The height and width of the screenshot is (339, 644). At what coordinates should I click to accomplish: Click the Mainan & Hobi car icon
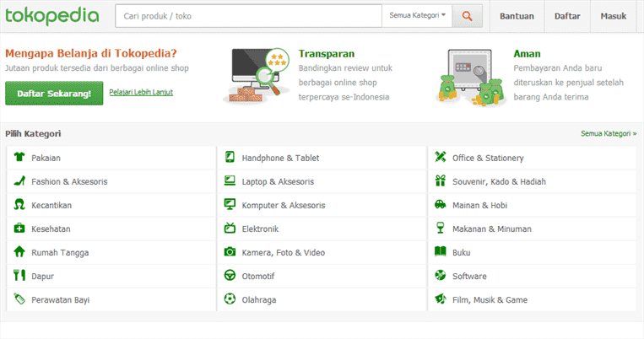(441, 204)
